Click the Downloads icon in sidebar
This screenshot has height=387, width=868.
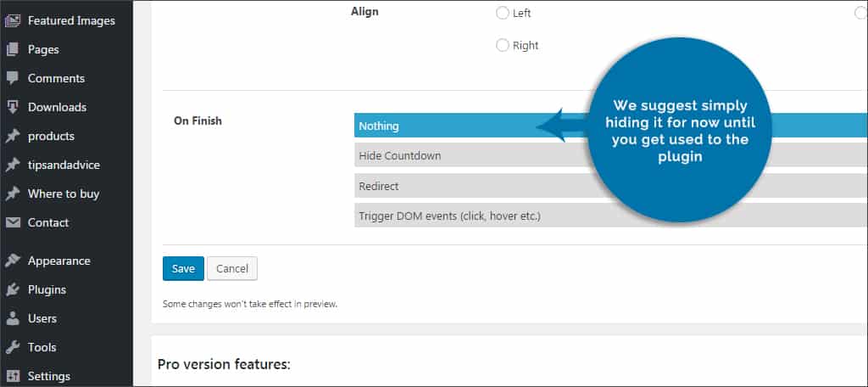pyautogui.click(x=13, y=107)
